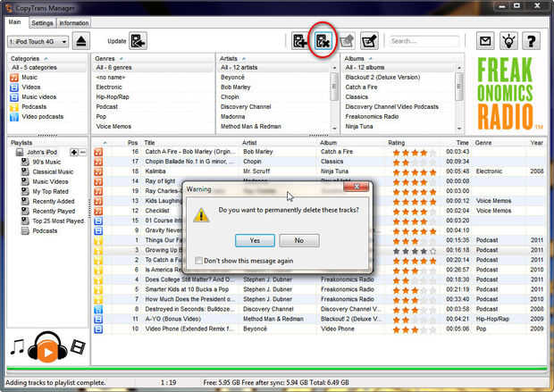
Task: Select the Videos category
Action: coord(30,88)
